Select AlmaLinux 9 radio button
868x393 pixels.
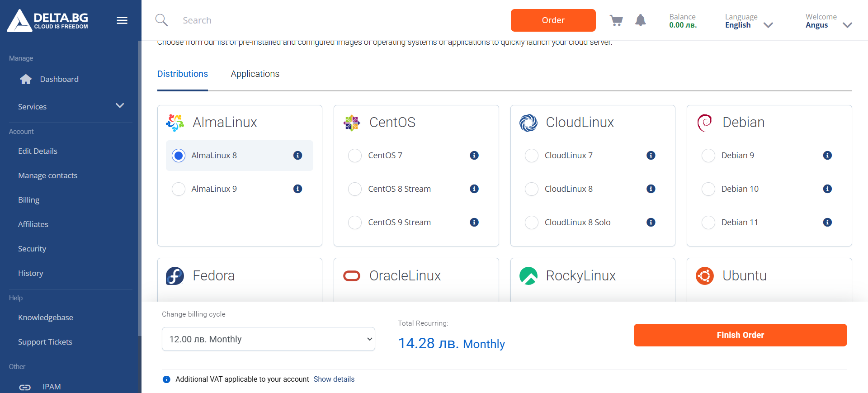(179, 189)
